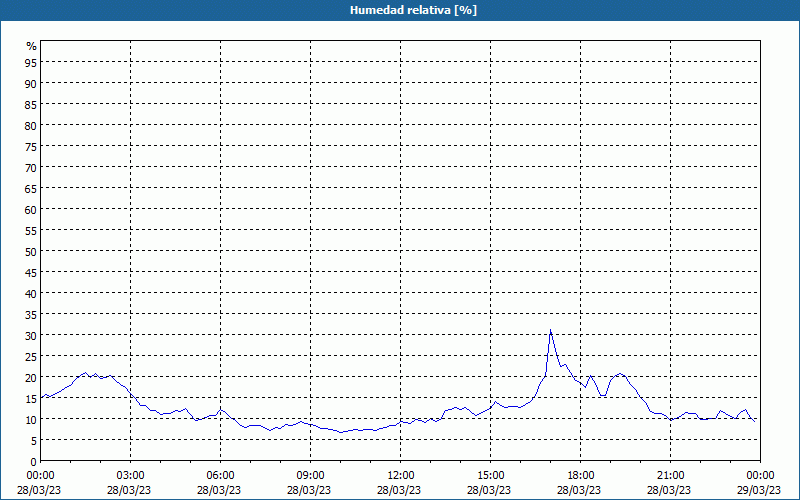This screenshot has width=800, height=500.
Task: Select the 21:00 time label
Action: (x=670, y=476)
